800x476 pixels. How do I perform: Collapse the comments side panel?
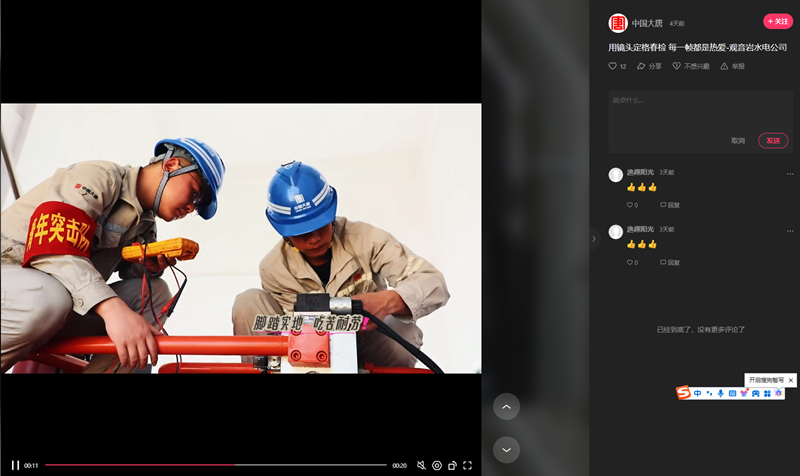(594, 238)
